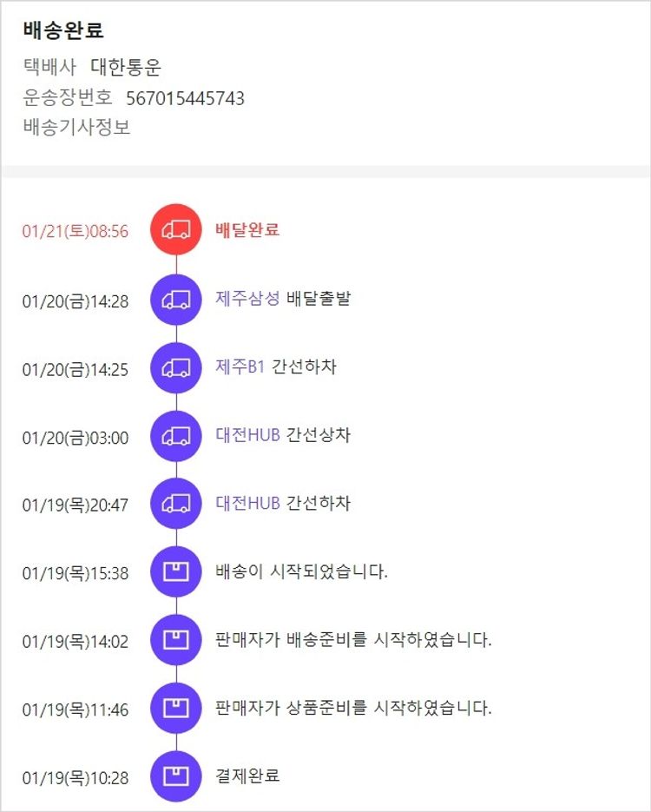Screen dimensions: 651x812
Task: Click the 대전HUB link in 간선하차 row
Action: [247, 503]
